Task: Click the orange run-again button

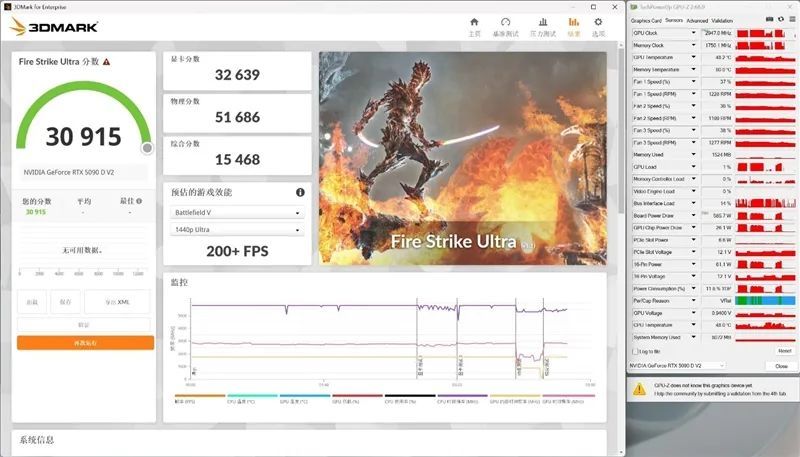Action: click(x=85, y=343)
